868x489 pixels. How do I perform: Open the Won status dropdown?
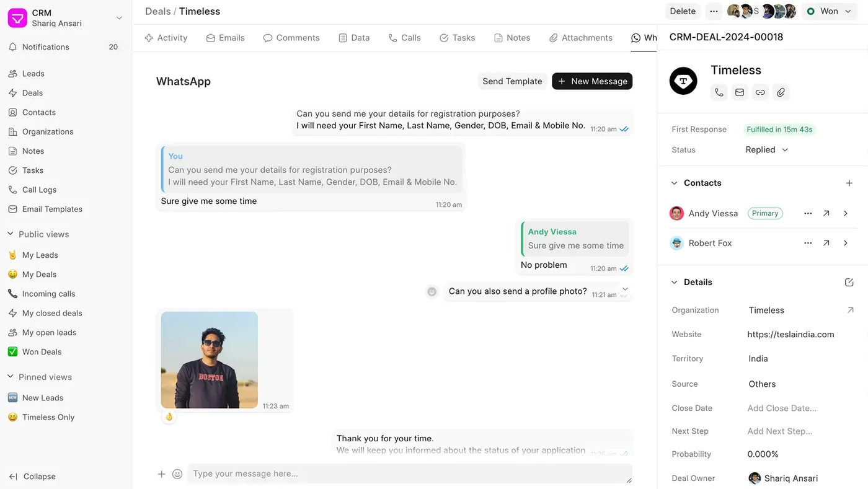[x=830, y=11]
